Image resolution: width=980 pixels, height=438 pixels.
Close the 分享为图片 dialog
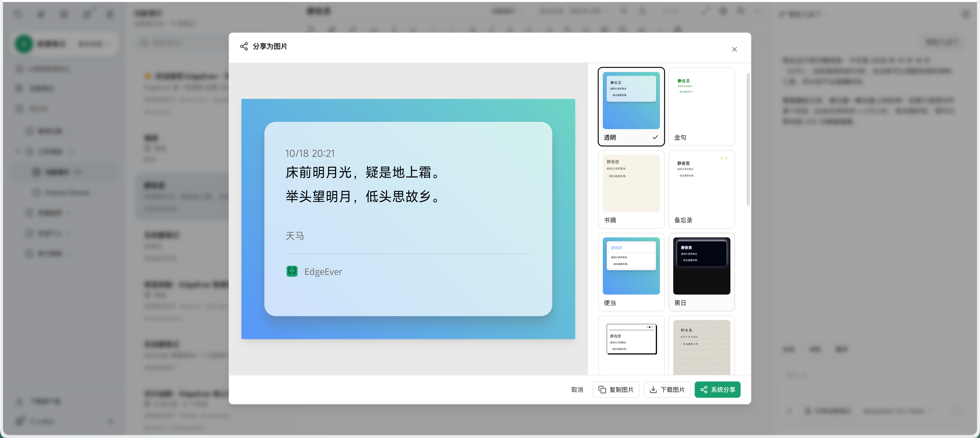click(x=734, y=50)
